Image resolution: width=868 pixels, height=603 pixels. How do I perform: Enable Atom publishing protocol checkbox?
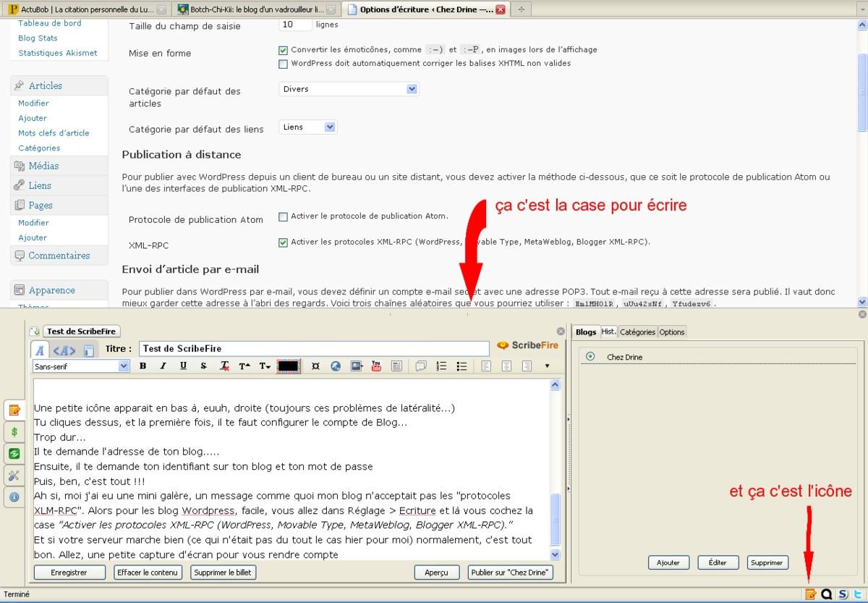[283, 216]
